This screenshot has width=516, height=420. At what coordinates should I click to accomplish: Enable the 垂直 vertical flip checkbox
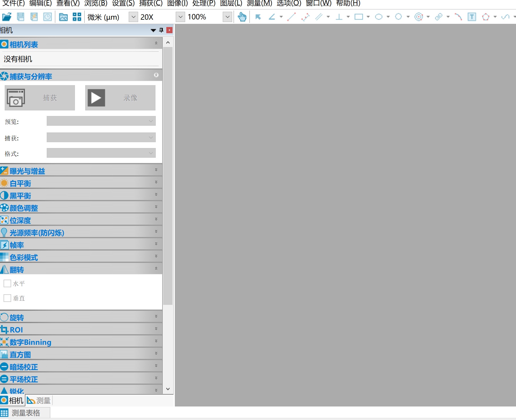click(x=7, y=298)
